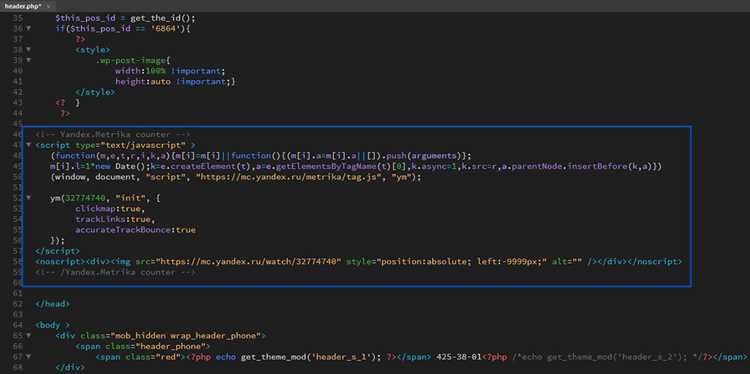The image size is (750, 374).
Task: Click the phone number 425-38-01
Action: (458, 357)
